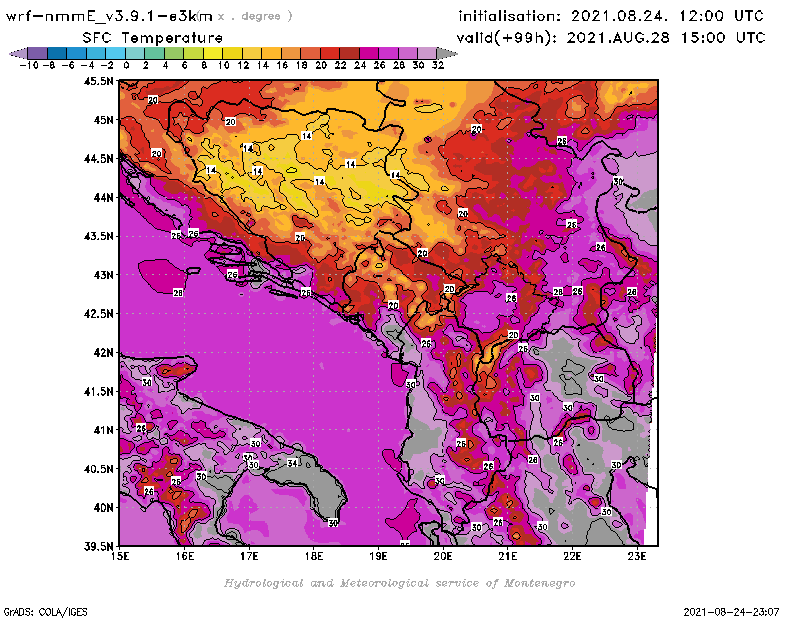Click the 43.5N latitude axis label
This screenshot has height=618, width=800.
[x=99, y=236]
